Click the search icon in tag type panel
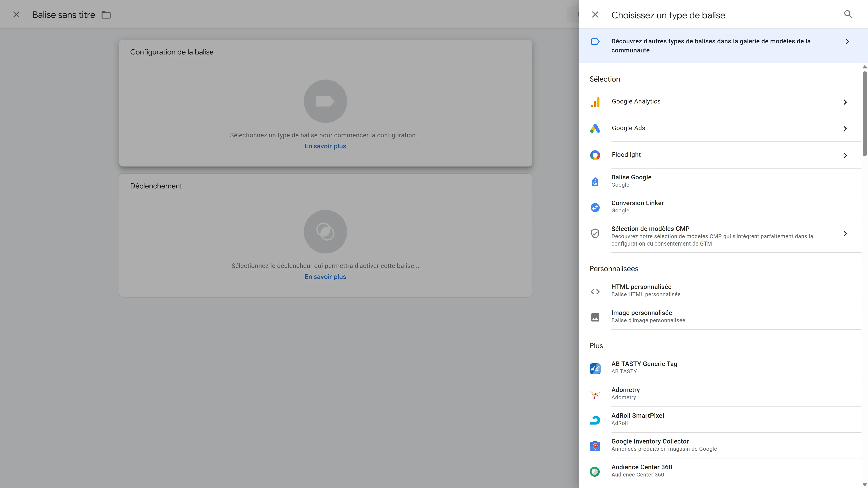 (x=848, y=14)
